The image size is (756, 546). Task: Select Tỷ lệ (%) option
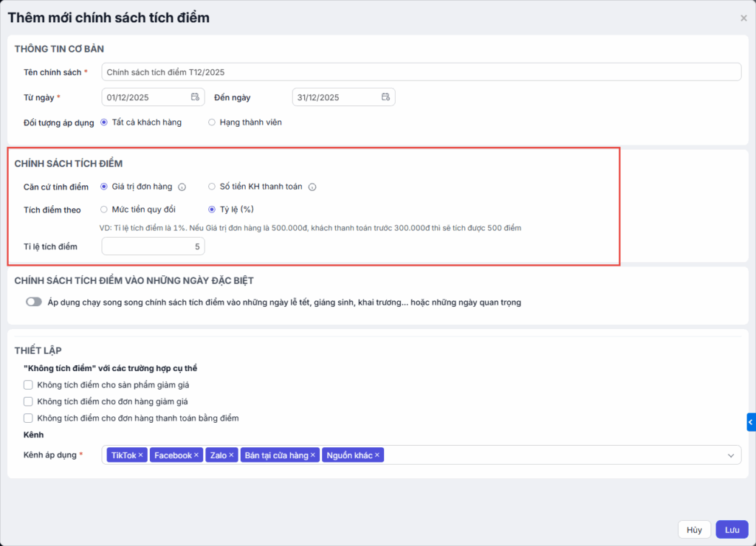pos(212,209)
